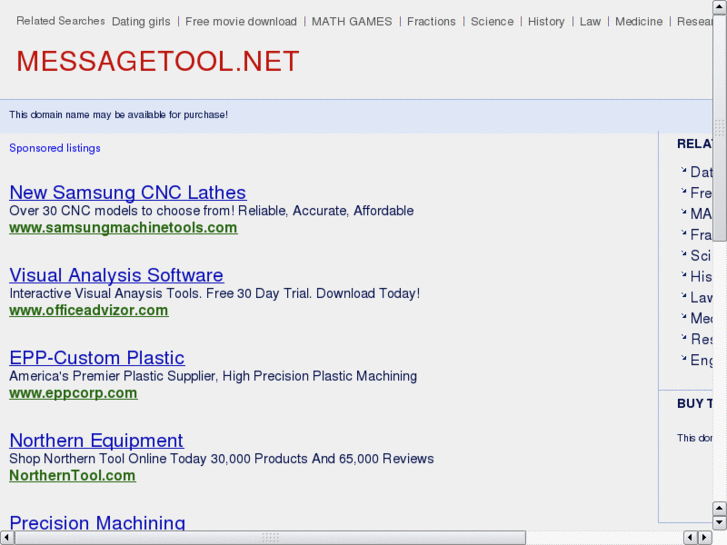Click sidebar arrow bullet beside 'Law' entry
727x545 pixels.
click(x=683, y=295)
